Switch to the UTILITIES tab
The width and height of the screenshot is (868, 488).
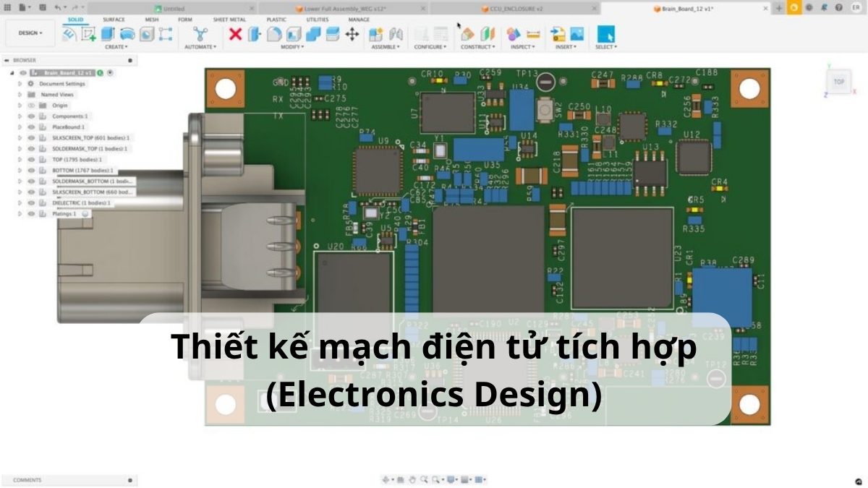[x=317, y=20]
